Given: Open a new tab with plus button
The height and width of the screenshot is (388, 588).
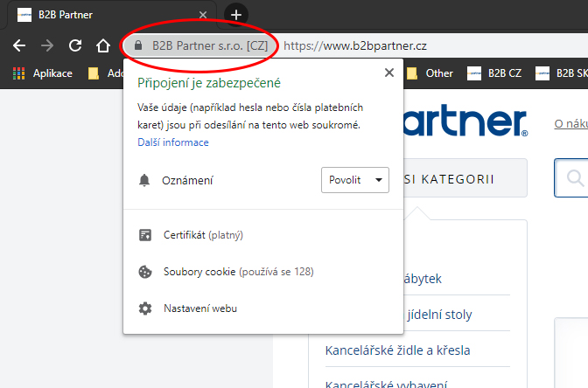Looking at the screenshot, I should pos(236,15).
